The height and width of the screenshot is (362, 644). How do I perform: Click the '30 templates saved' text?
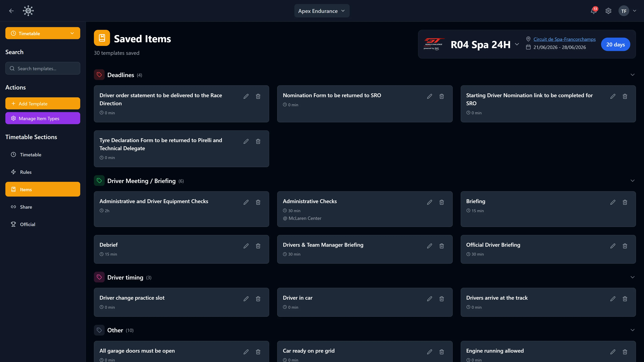click(x=117, y=53)
